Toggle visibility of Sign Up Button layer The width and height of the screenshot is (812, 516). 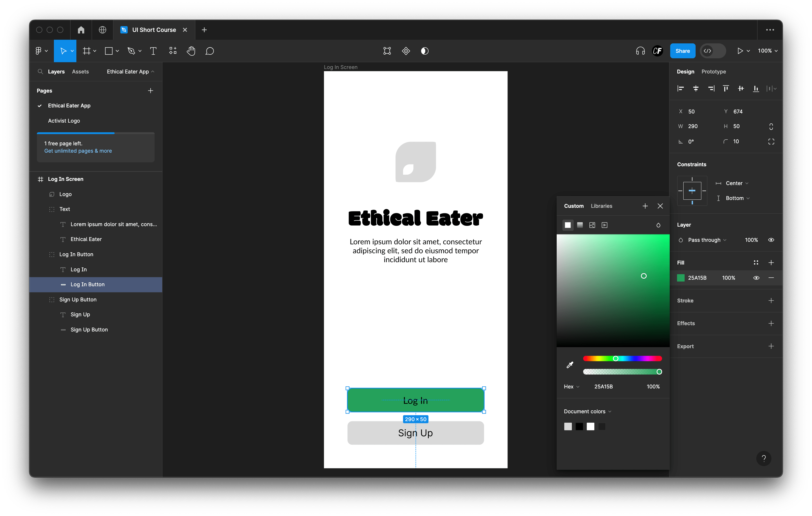[x=151, y=299]
